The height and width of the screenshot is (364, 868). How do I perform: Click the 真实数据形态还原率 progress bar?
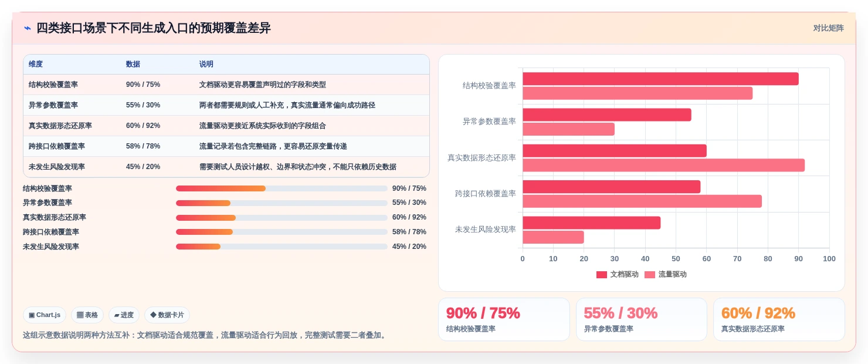[282, 218]
